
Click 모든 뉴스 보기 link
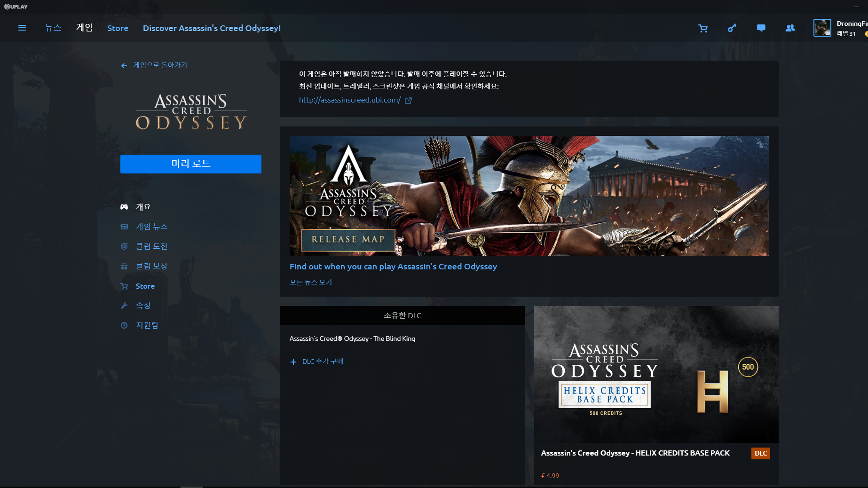(x=311, y=282)
